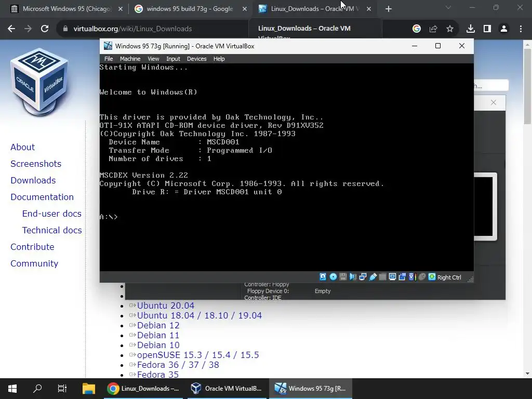Open the Community link in sidebar
532x399 pixels.
click(34, 263)
